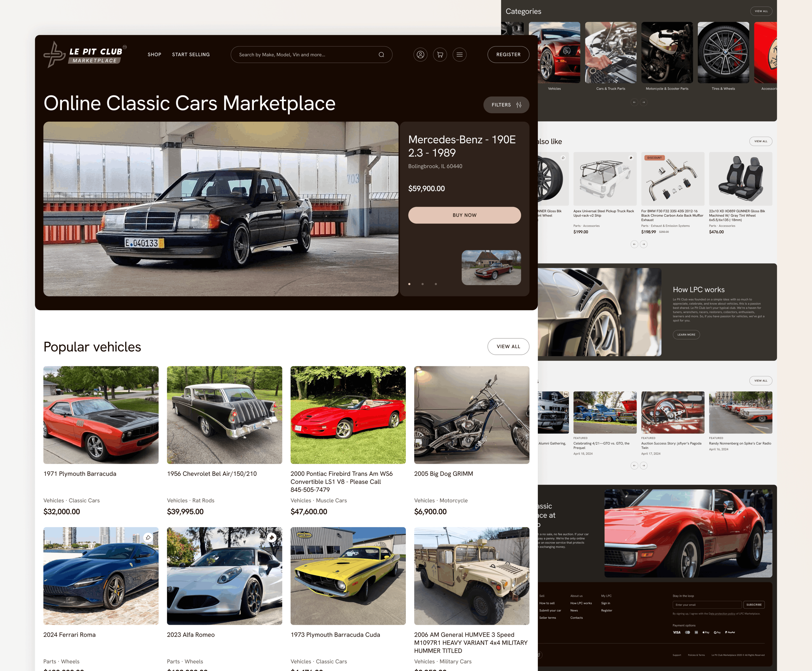Screen dimensions: 812x671
Task: Click left arrow under also-like products
Action: click(634, 244)
